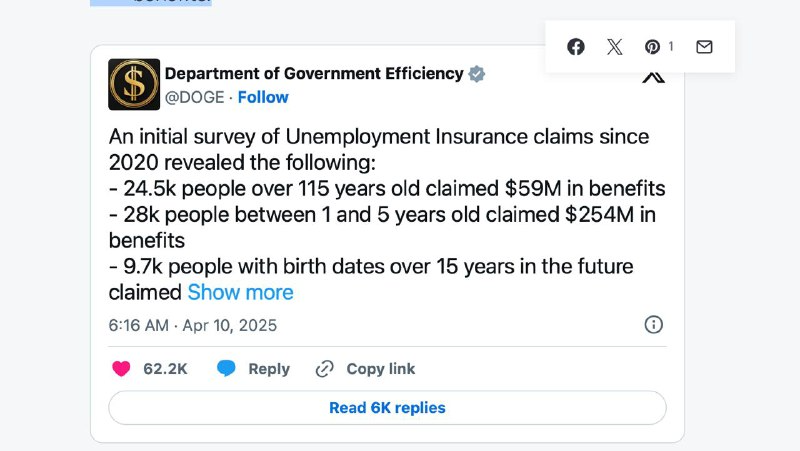Like the tweet with heart icon

pos(121,369)
